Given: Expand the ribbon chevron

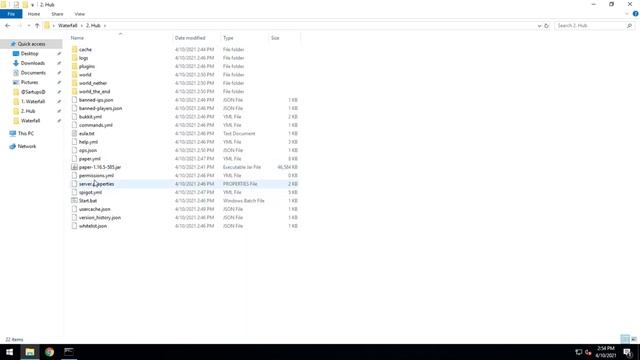Looking at the screenshot, I should pos(627,14).
